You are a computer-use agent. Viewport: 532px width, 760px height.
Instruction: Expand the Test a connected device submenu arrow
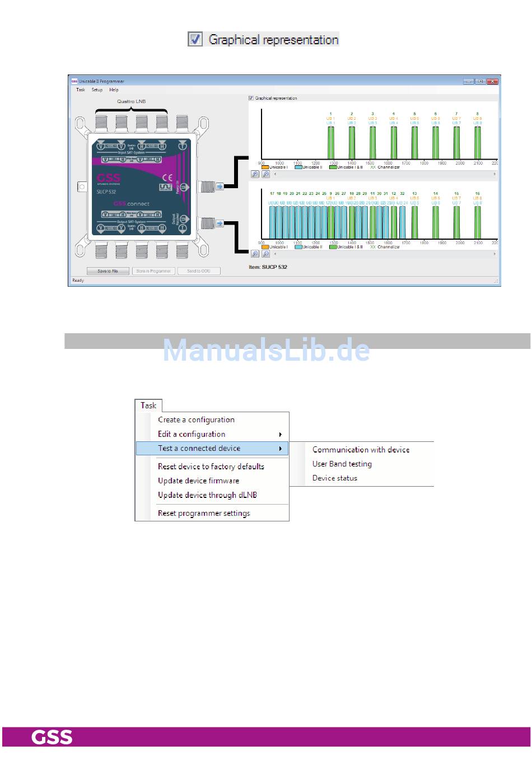[x=280, y=449]
